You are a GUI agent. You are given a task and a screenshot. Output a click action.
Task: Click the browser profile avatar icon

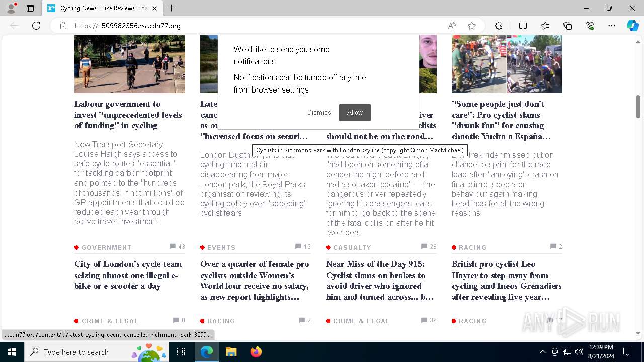click(11, 8)
